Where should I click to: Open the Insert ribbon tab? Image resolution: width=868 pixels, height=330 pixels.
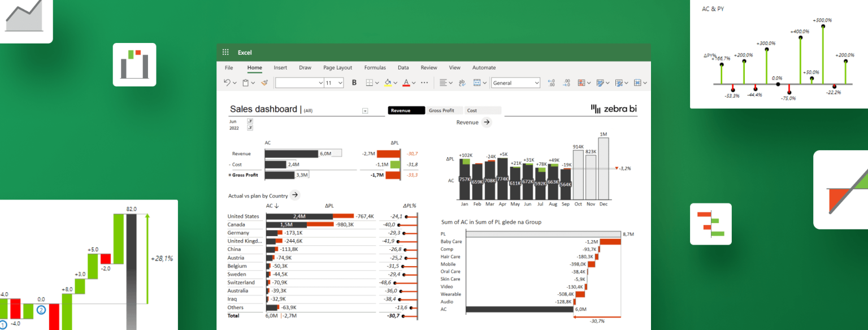pyautogui.click(x=280, y=67)
